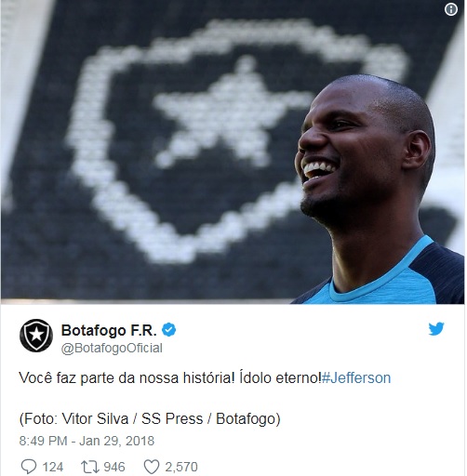View the 2,570 likes count
The image size is (467, 476).
click(181, 467)
